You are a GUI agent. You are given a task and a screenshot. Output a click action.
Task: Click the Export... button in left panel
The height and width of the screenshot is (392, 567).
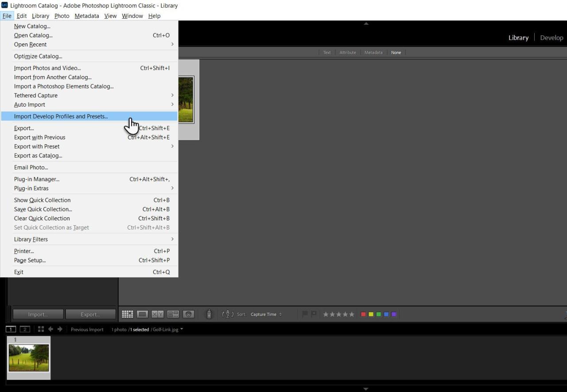coord(90,314)
